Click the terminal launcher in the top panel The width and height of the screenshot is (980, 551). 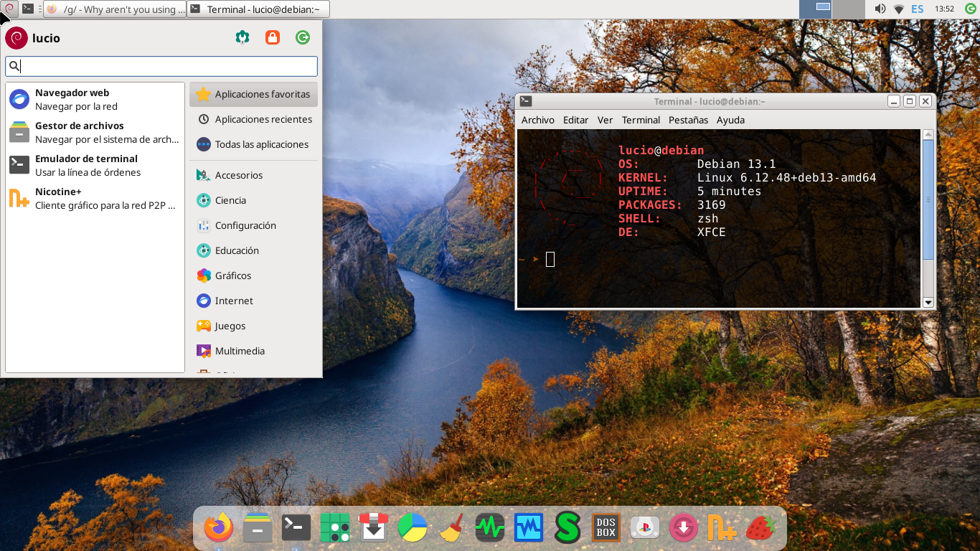coord(27,9)
